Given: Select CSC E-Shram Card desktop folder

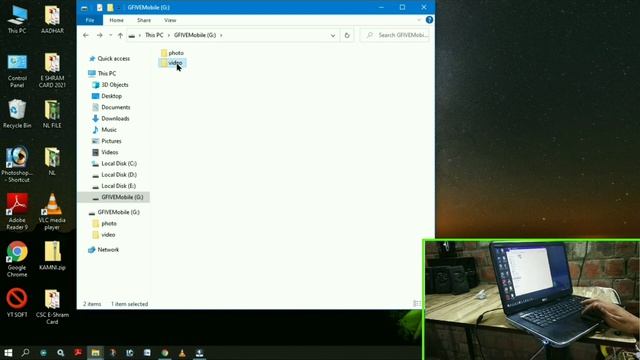Looking at the screenshot, I should coord(52,307).
